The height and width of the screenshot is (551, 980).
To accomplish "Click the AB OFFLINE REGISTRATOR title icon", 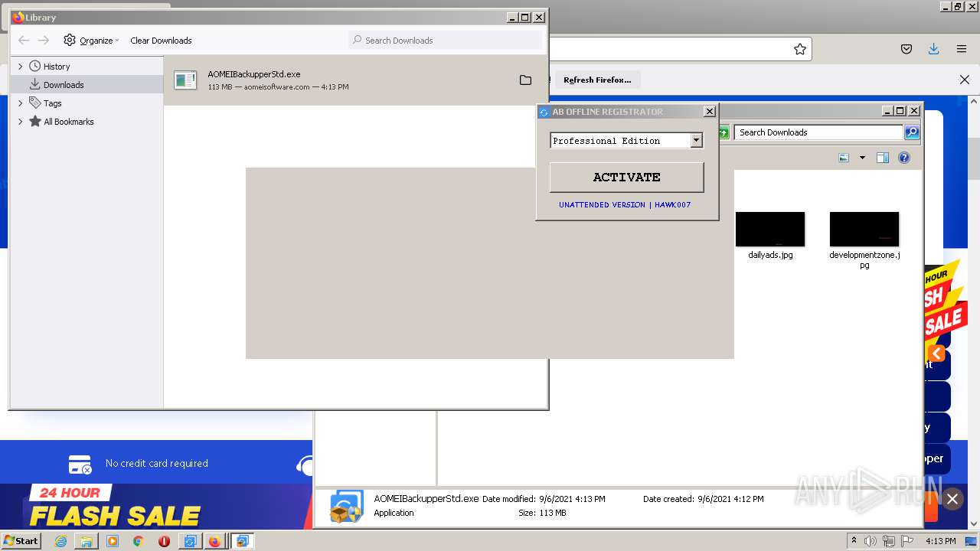I will click(544, 112).
